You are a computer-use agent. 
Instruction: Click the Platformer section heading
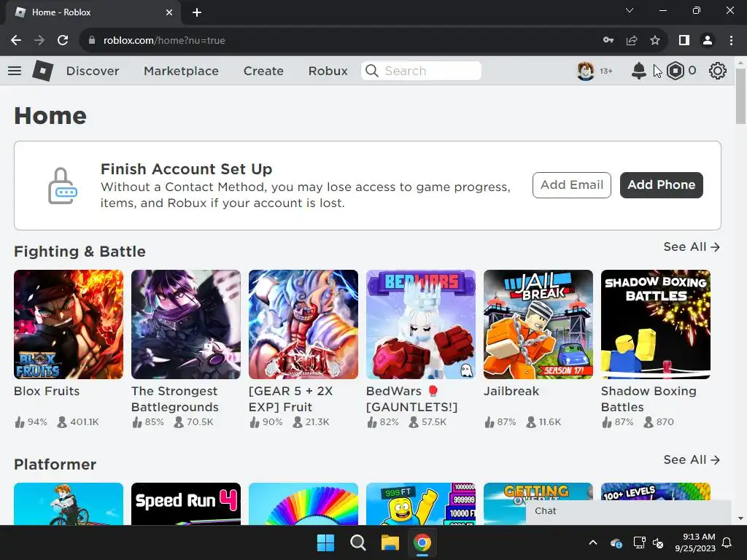click(55, 464)
